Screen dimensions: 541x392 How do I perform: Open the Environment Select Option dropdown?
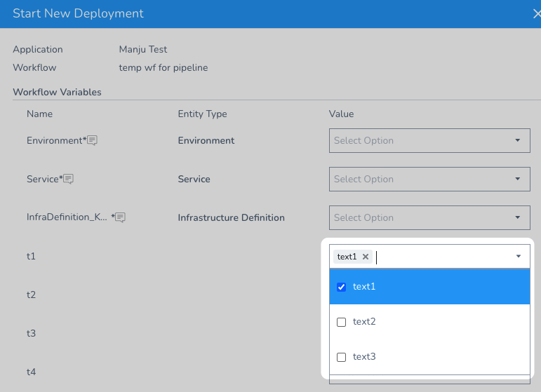point(429,140)
